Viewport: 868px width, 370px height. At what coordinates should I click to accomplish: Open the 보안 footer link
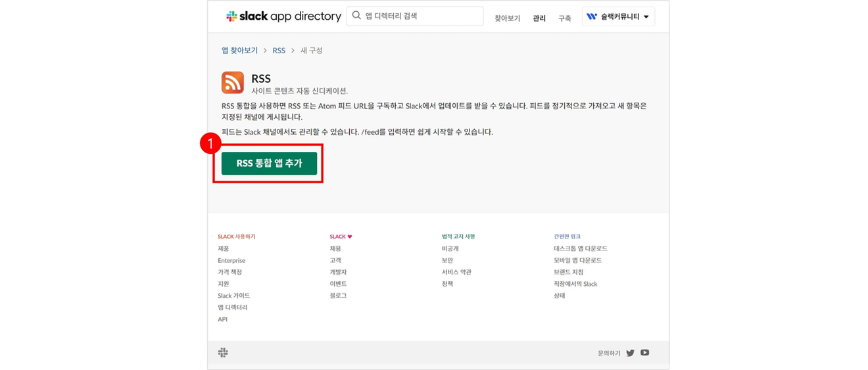pyautogui.click(x=448, y=260)
